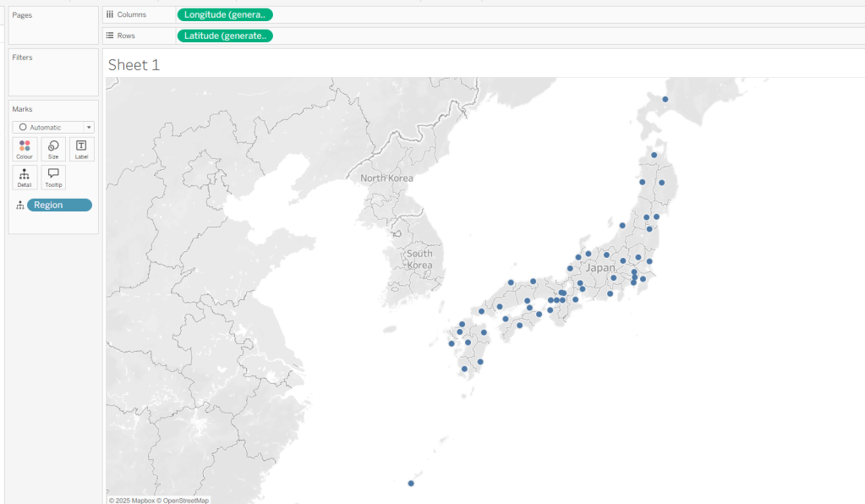Image resolution: width=865 pixels, height=504 pixels.
Task: Click the Rows shelf icon
Action: pos(110,36)
